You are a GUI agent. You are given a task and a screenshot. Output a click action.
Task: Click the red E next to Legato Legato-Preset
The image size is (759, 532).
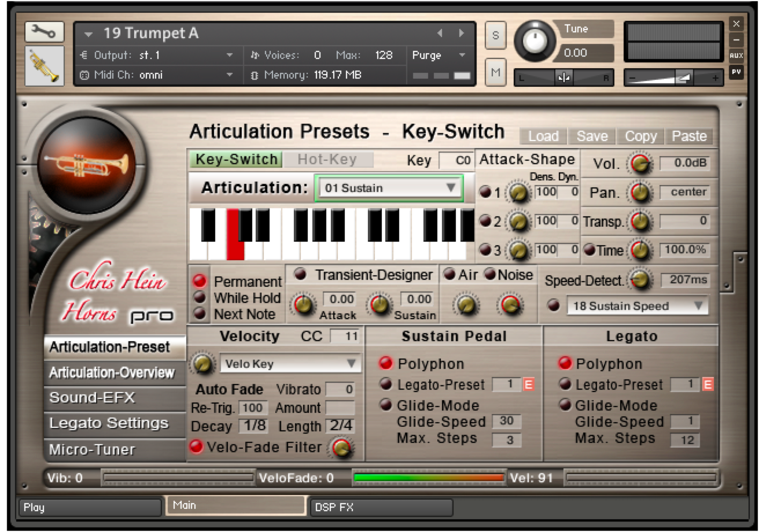point(707,385)
